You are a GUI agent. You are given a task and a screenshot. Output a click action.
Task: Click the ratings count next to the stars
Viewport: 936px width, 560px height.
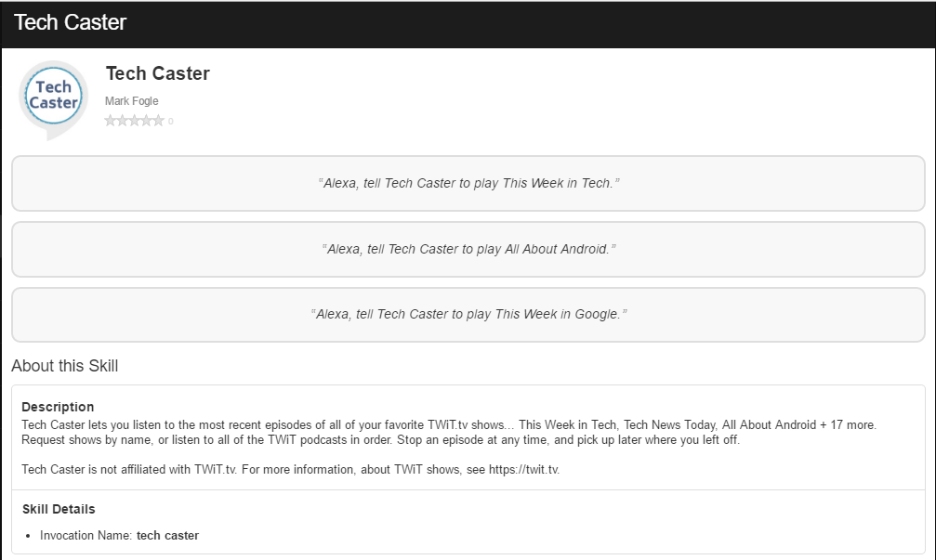click(170, 121)
